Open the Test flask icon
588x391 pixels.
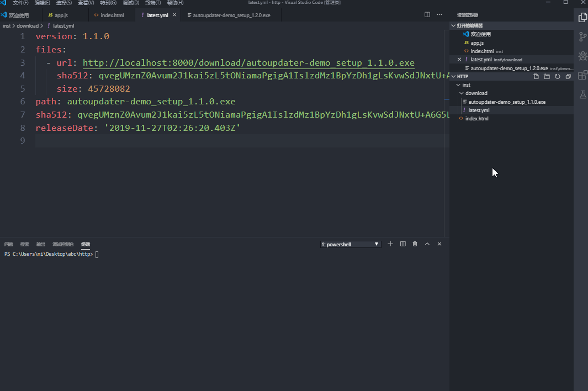pyautogui.click(x=582, y=94)
